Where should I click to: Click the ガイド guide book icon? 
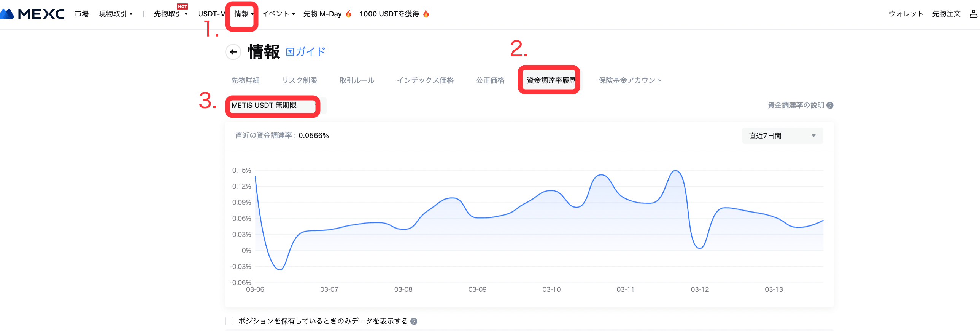pos(290,52)
